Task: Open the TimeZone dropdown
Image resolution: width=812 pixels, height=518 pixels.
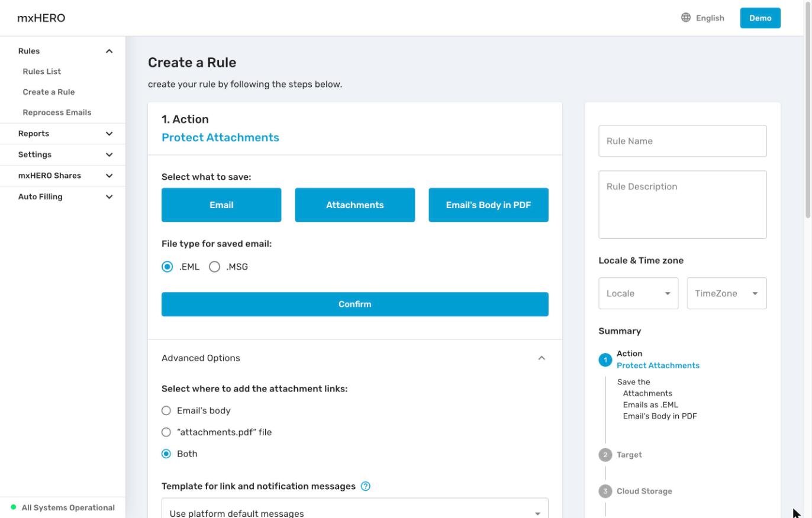Action: tap(726, 293)
